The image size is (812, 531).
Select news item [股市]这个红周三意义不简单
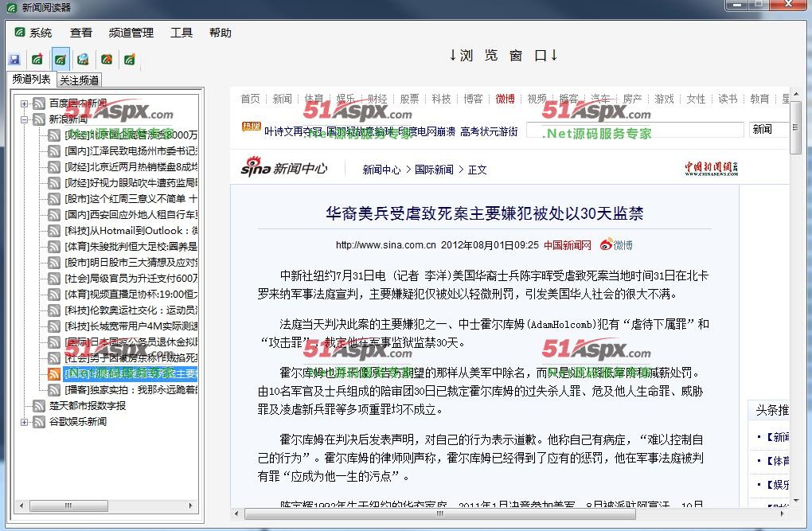click(131, 199)
